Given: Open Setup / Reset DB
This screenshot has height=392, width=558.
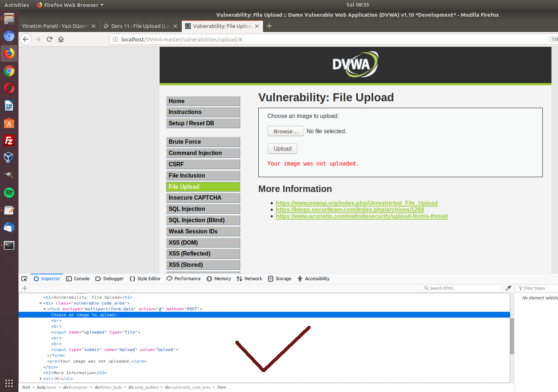Looking at the screenshot, I should coord(203,123).
